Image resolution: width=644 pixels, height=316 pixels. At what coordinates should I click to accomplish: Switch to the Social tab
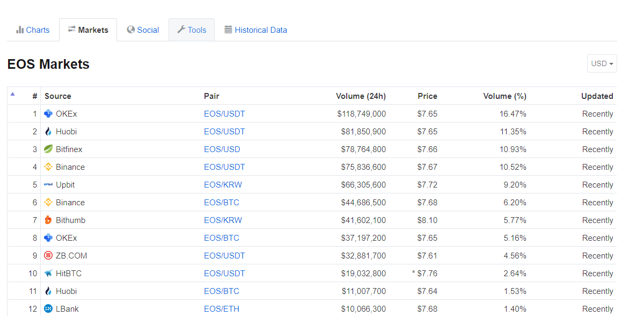143,30
